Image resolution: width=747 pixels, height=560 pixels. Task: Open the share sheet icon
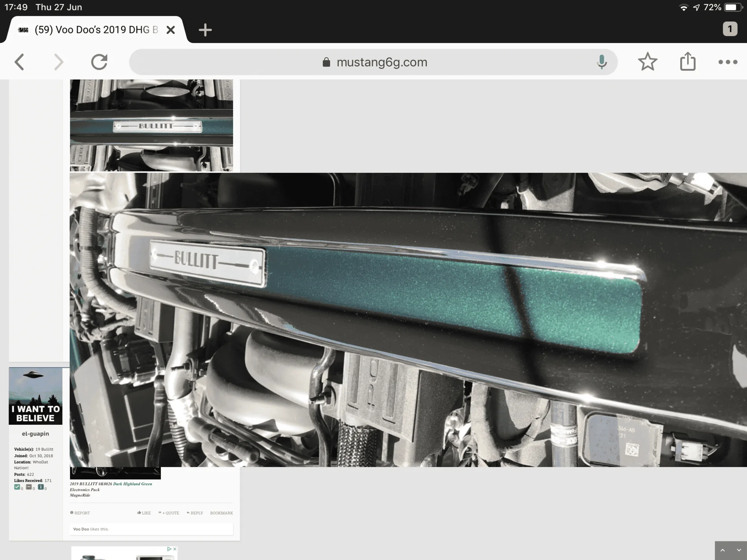688,61
